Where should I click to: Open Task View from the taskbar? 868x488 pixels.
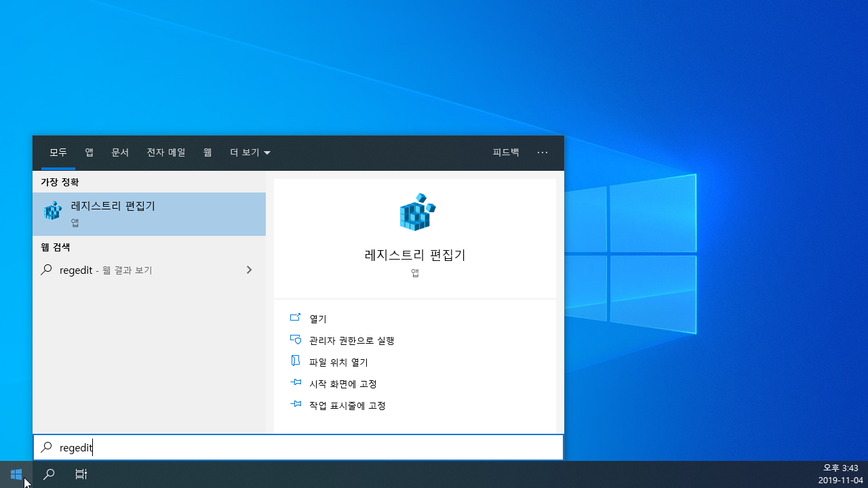pos(81,474)
